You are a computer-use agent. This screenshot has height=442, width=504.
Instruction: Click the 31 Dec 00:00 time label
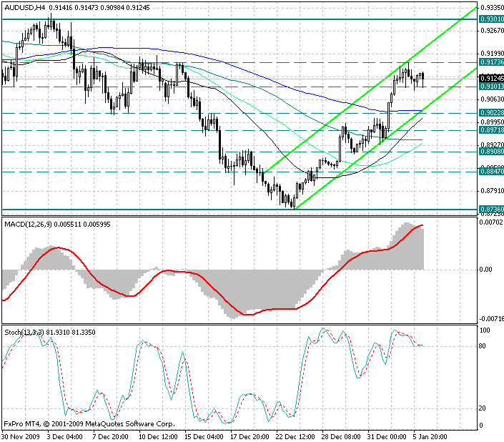pyautogui.click(x=387, y=437)
